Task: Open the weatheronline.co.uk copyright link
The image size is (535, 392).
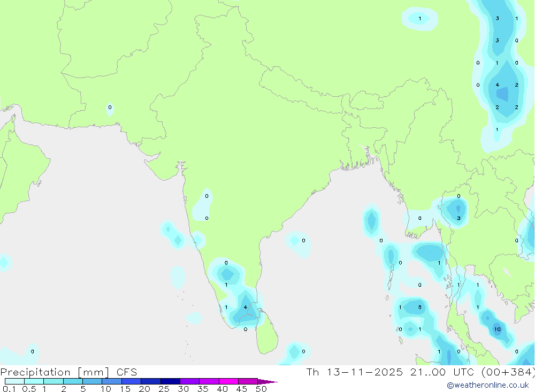Action: [x=488, y=385]
